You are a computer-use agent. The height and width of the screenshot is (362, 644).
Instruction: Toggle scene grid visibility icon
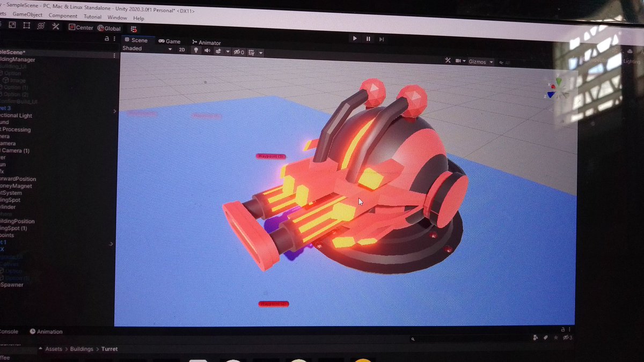tap(251, 53)
